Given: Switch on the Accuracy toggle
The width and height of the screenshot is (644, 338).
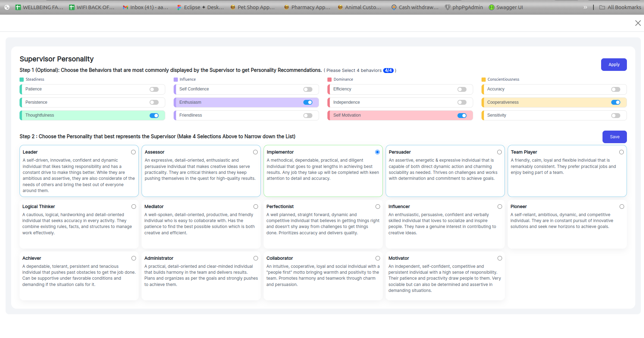Looking at the screenshot, I should [615, 89].
